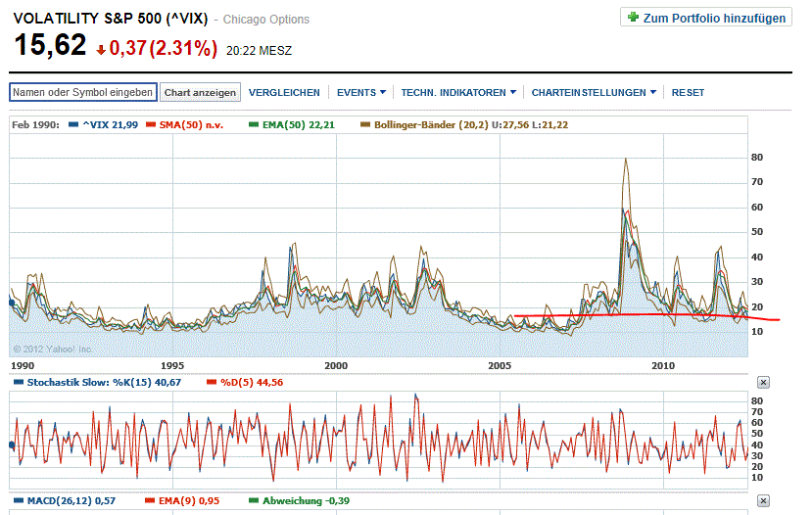Image resolution: width=812 pixels, height=515 pixels.
Task: Click the blue %K(15) stochastic legend swatch
Action: point(19,383)
